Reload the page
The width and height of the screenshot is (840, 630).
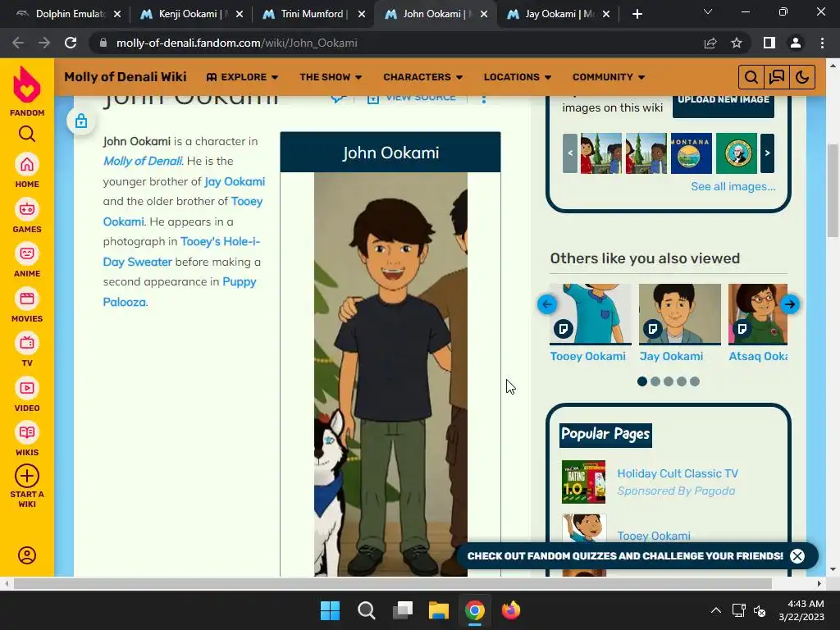pos(71,43)
